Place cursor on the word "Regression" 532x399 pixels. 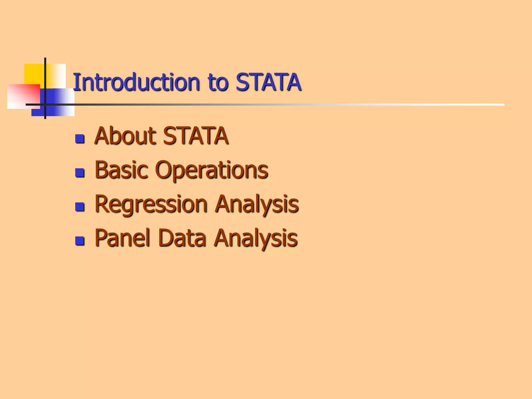[151, 204]
